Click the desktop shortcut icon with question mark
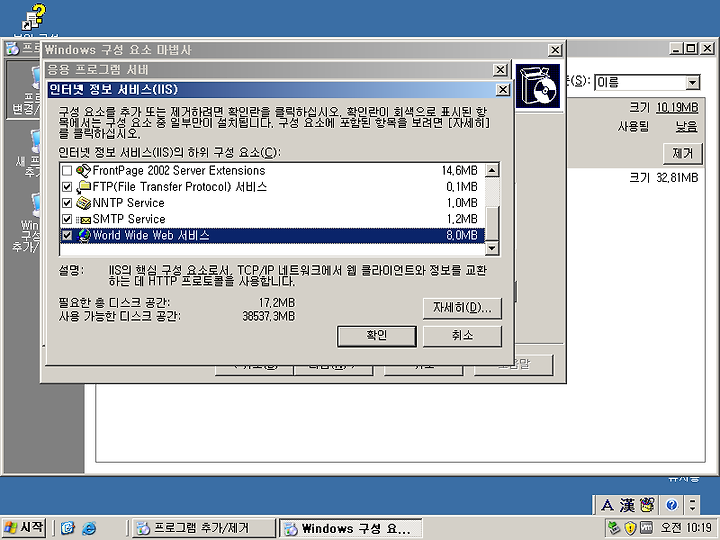720x540 pixels. (x=34, y=17)
